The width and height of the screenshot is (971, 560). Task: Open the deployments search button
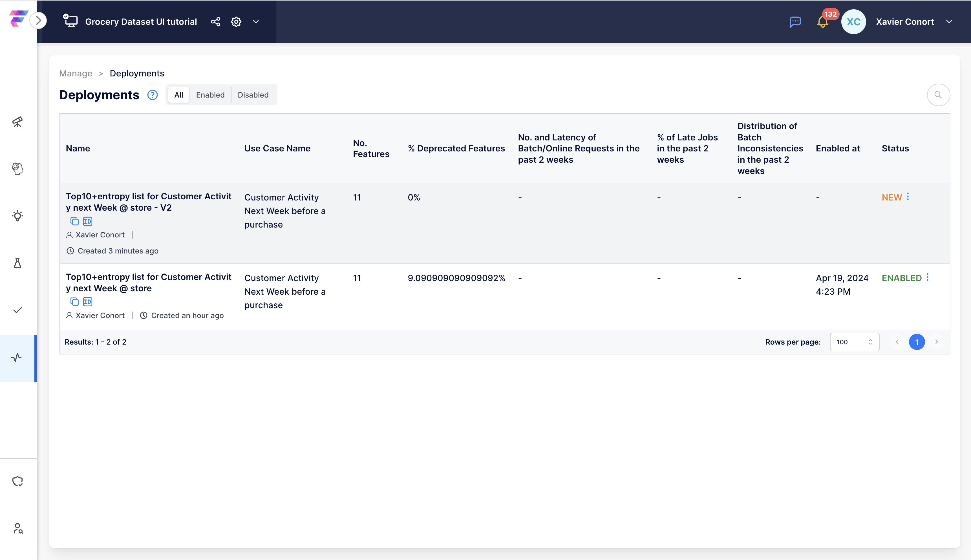(938, 95)
